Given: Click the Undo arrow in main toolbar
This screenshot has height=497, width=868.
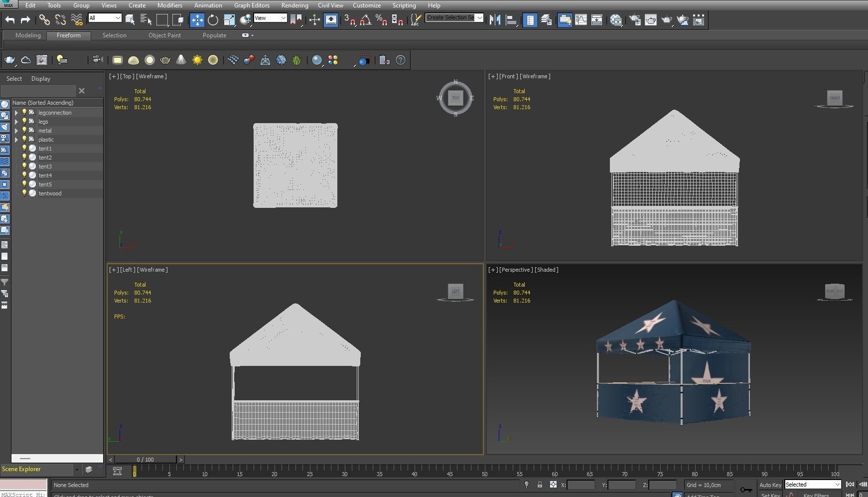Looking at the screenshot, I should (10, 20).
